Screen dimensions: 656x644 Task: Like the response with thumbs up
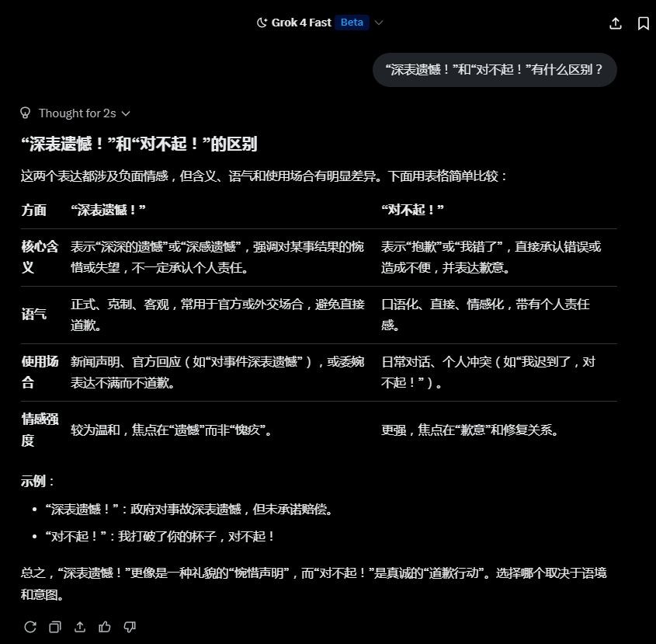[x=105, y=626]
